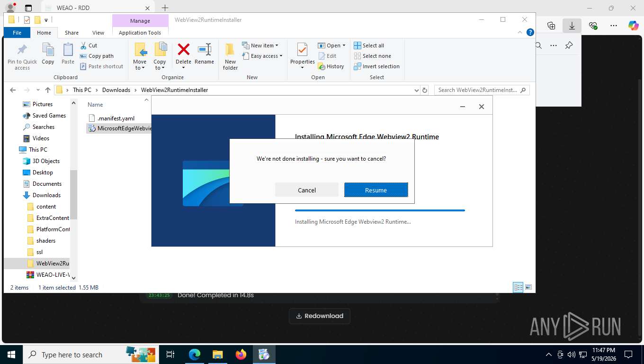The height and width of the screenshot is (364, 644).
Task: Expand the Open dropdown in ribbon
Action: click(x=331, y=45)
